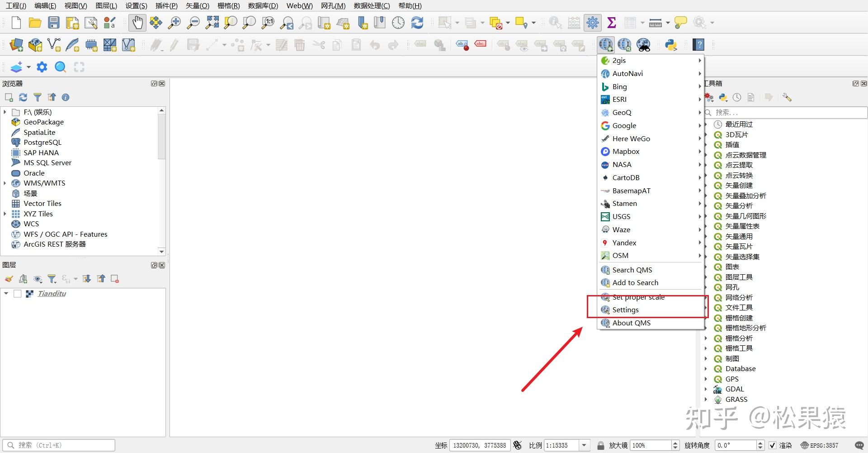868x453 pixels.
Task: Expand the GDAL toolbox group
Action: [706, 389]
